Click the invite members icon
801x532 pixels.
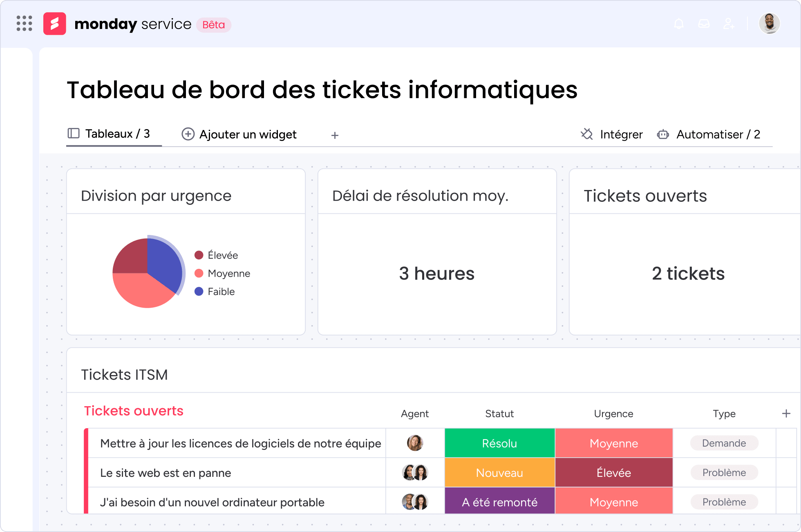tap(729, 24)
